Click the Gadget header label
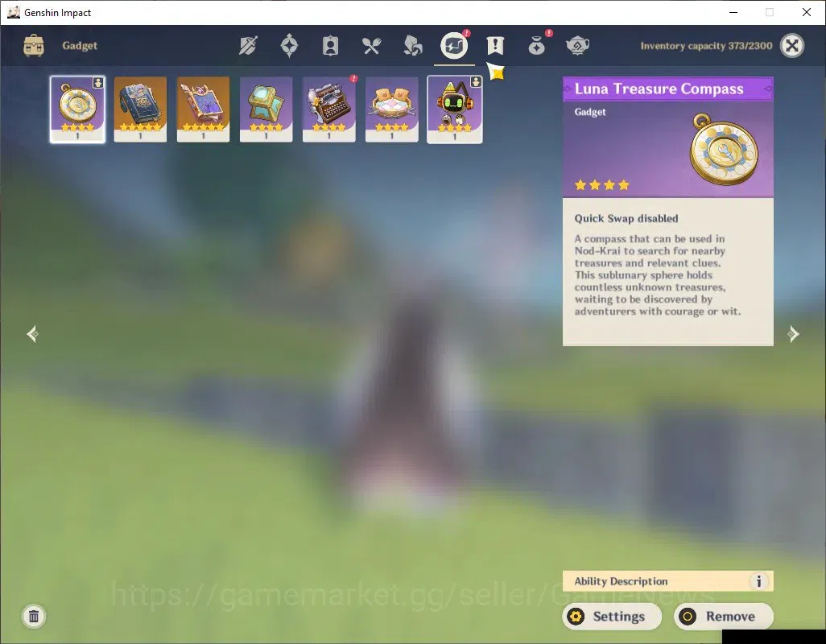This screenshot has width=826, height=644. click(x=80, y=46)
